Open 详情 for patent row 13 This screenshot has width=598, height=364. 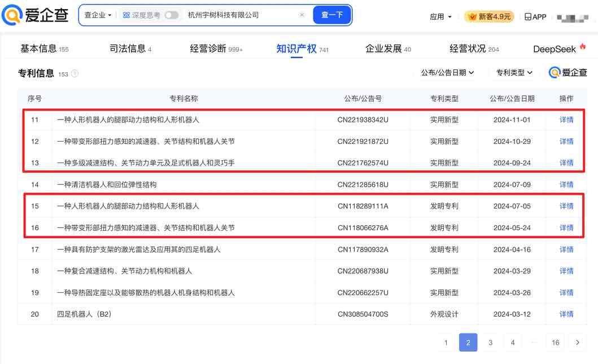coord(566,163)
